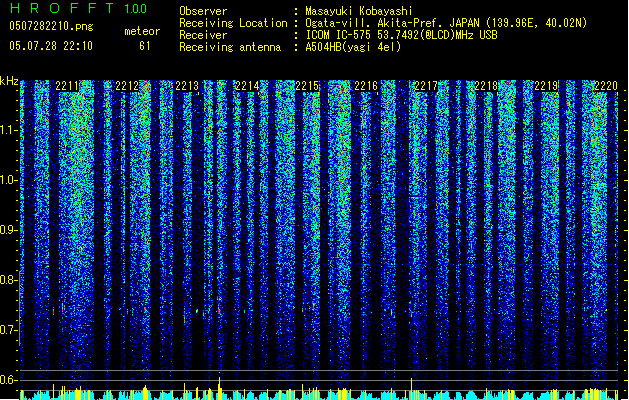Click the meteor count 61
Image resolution: width=629 pixels, height=400 pixels.
[145, 46]
